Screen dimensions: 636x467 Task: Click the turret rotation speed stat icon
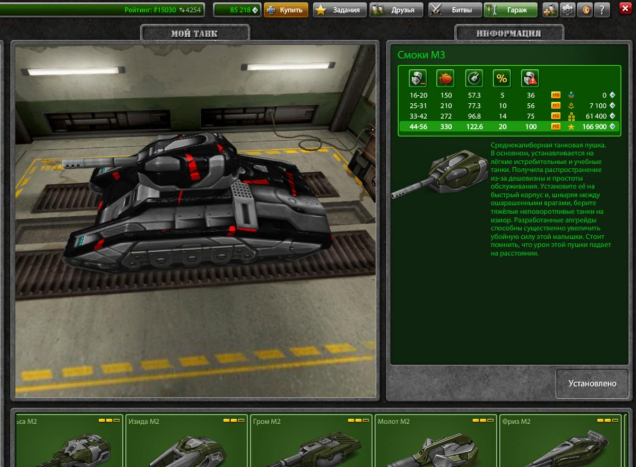pos(474,76)
